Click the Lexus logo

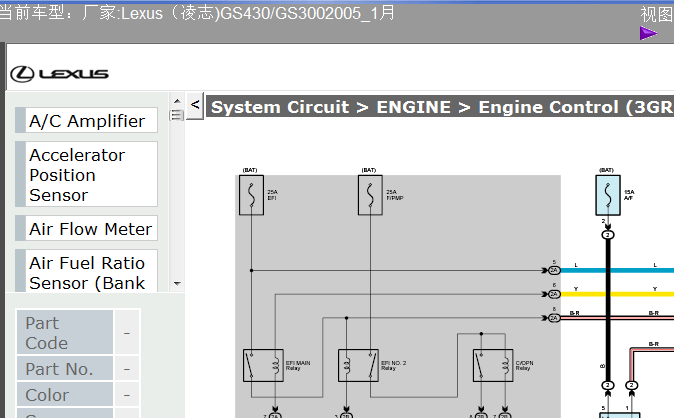(x=59, y=74)
